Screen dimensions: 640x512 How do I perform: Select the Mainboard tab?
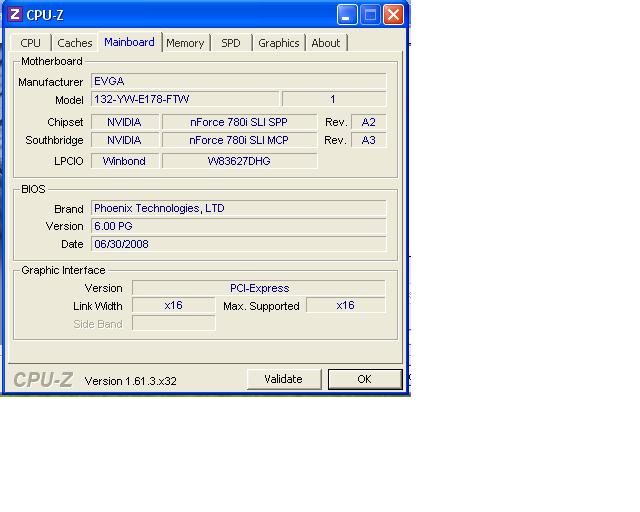(129, 42)
